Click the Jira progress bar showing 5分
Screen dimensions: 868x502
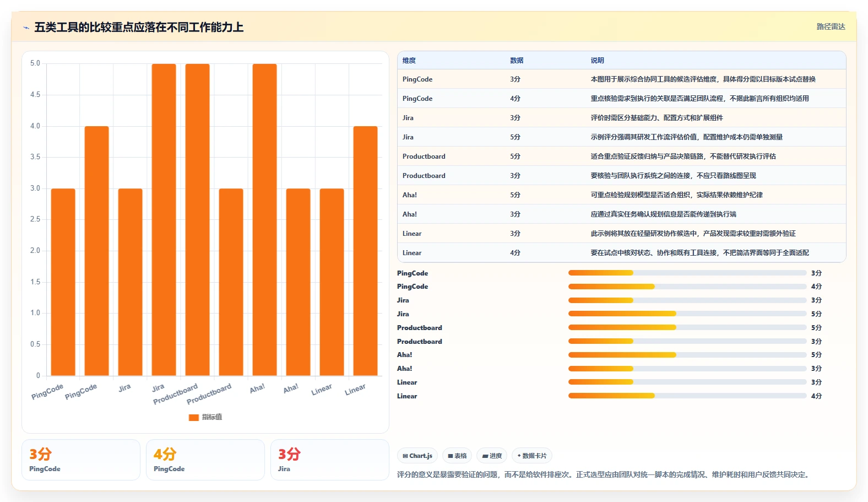(x=687, y=314)
